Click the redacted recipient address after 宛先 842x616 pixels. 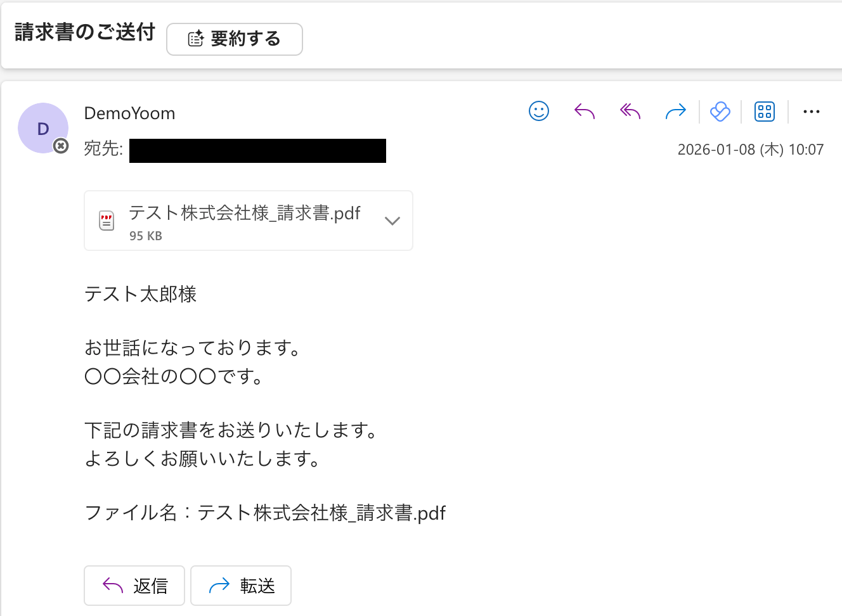(x=257, y=151)
